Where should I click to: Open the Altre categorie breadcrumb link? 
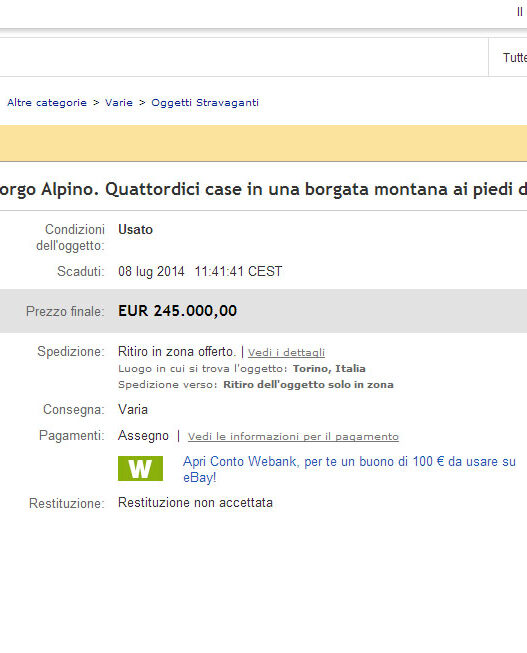click(x=47, y=102)
